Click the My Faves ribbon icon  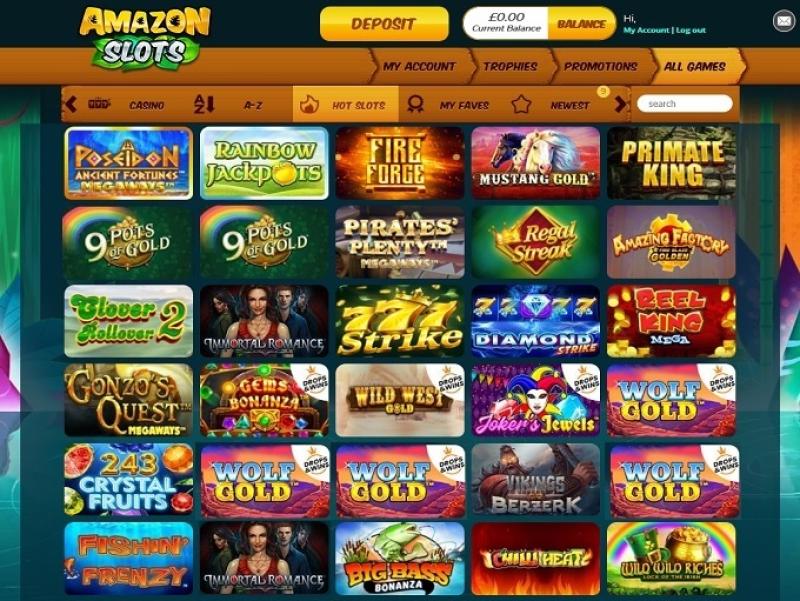click(415, 104)
